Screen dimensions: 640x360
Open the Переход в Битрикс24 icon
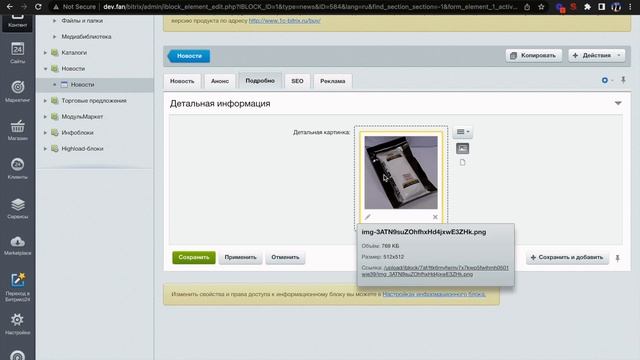point(17,287)
